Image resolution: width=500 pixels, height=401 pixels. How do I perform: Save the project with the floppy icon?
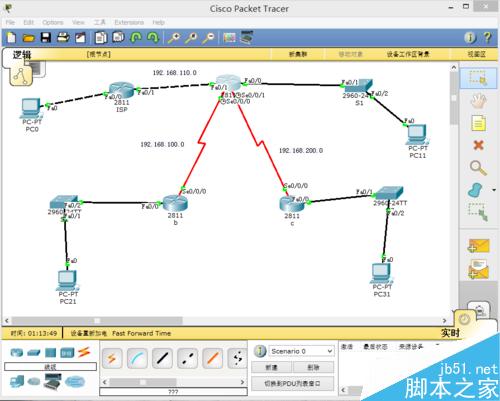click(x=46, y=37)
